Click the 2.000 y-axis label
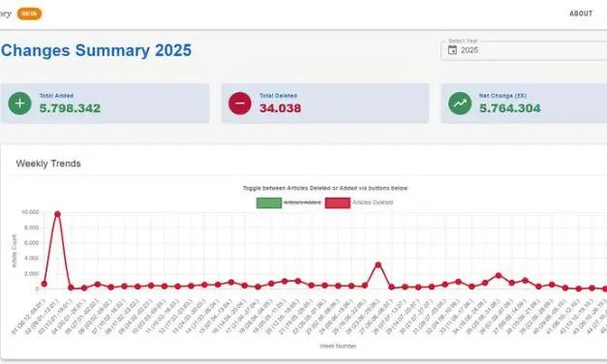Image resolution: width=607 pixels, height=364 pixels. [32, 274]
